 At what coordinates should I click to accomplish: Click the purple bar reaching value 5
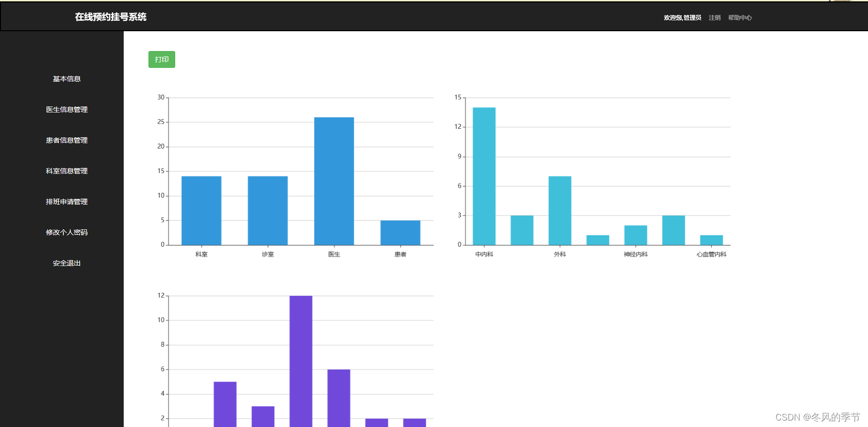pos(225,404)
